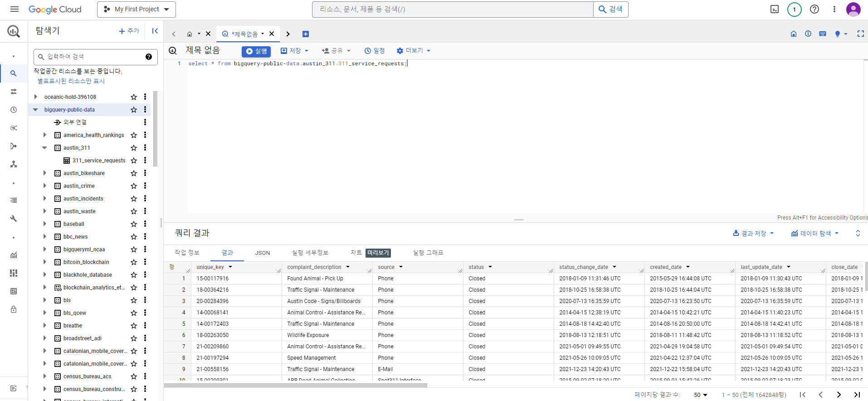The image size is (868, 401).
Task: Open the share (공유) dropdown
Action: coord(336,51)
